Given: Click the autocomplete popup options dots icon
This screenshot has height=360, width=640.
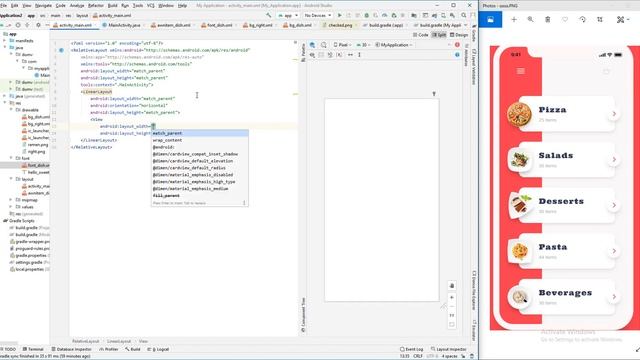Looking at the screenshot, I should [x=244, y=203].
